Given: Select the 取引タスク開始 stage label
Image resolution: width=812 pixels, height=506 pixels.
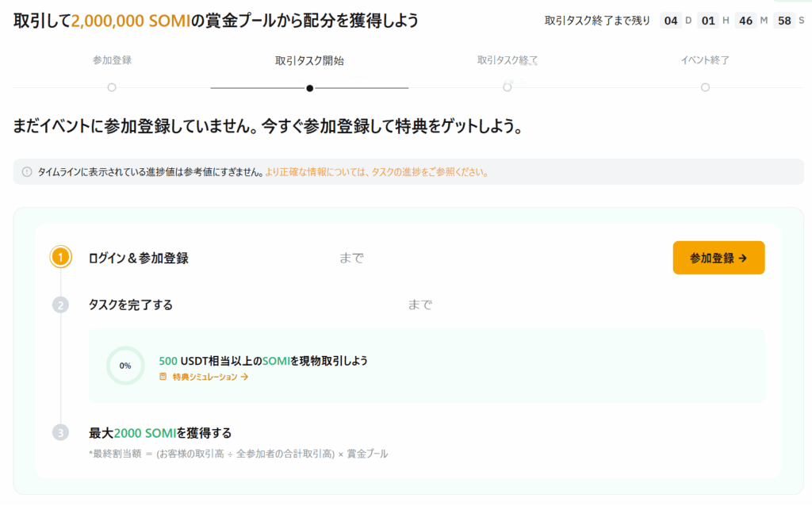Looking at the screenshot, I should click(309, 60).
